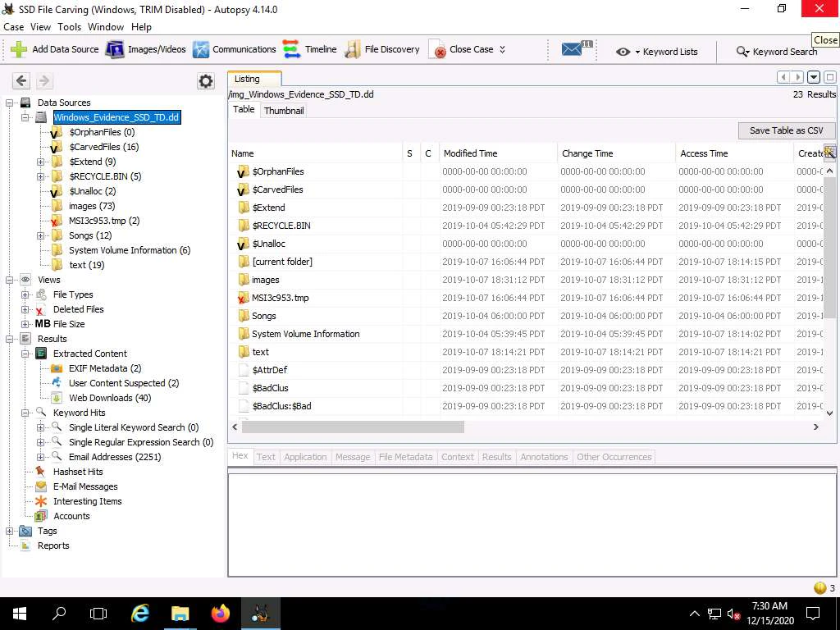Expand the $Extend folder node
Image resolution: width=840 pixels, height=630 pixels.
[x=41, y=162]
